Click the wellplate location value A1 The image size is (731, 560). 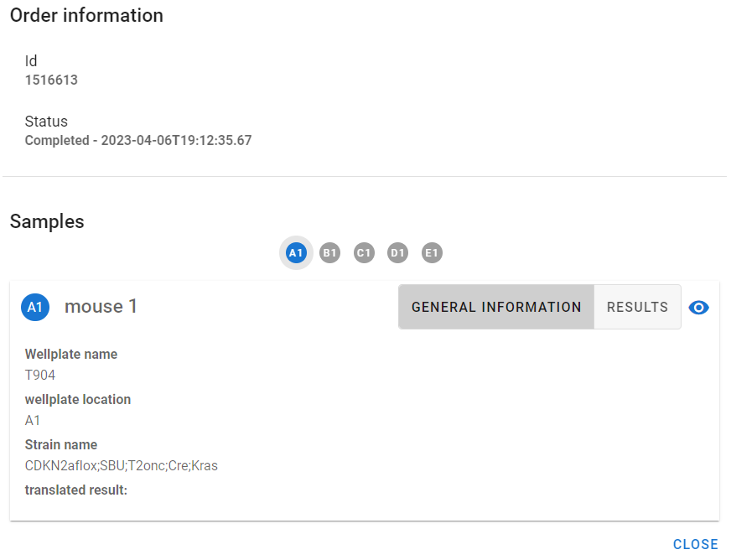point(32,420)
